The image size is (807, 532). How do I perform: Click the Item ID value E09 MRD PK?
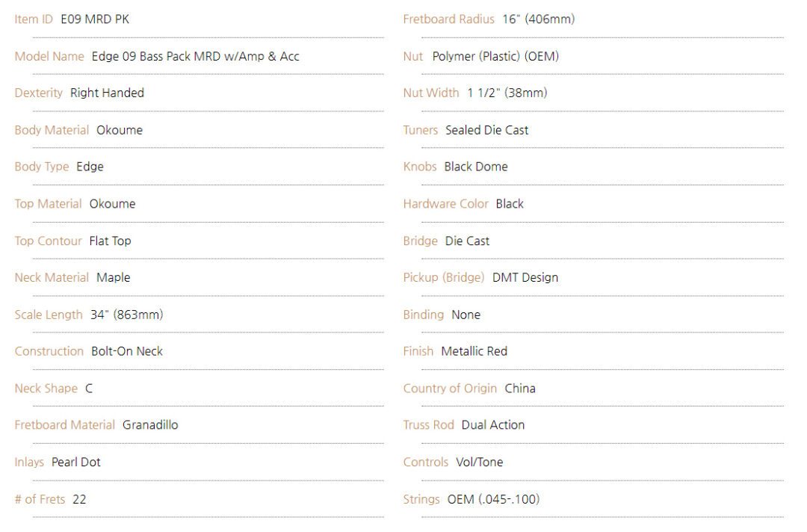[95, 19]
